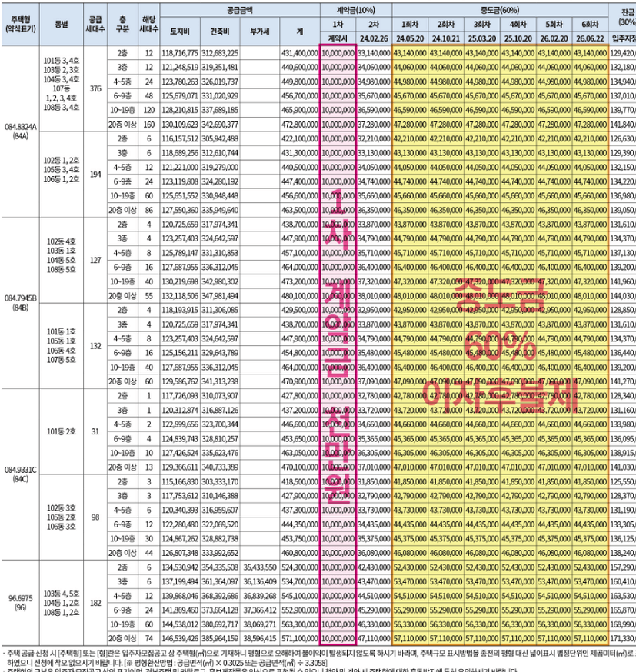Click construction cost value '347,981,494'
This screenshot has height=672, width=636.
(220, 296)
